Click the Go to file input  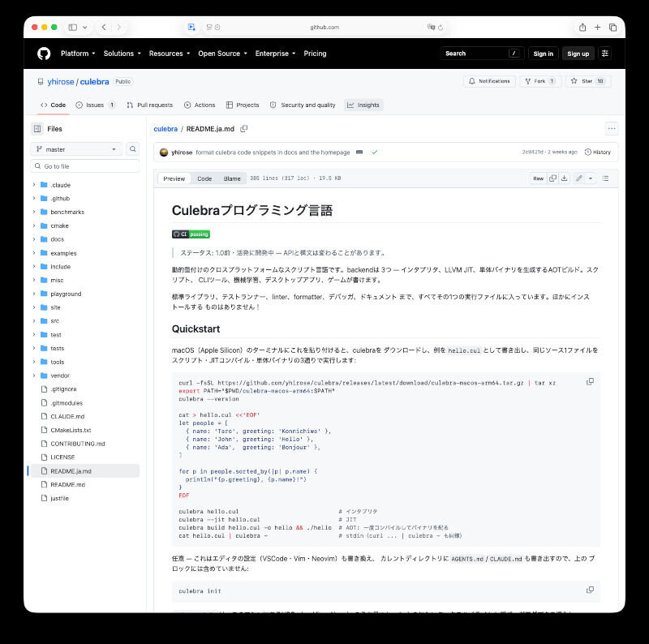coord(85,166)
